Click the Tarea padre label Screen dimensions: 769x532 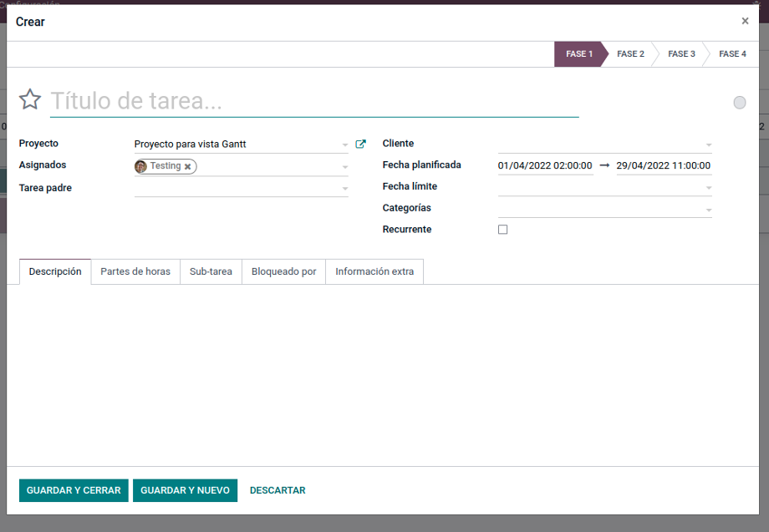[45, 188]
